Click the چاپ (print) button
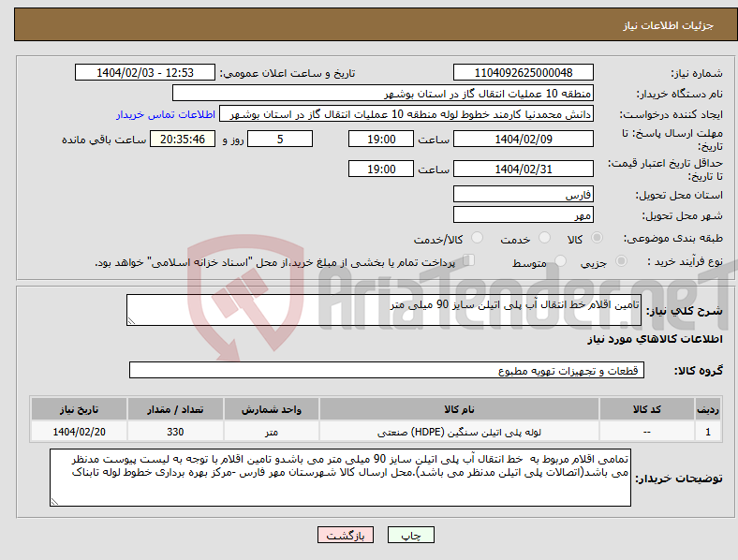This screenshot has width=738, height=560. (x=410, y=535)
